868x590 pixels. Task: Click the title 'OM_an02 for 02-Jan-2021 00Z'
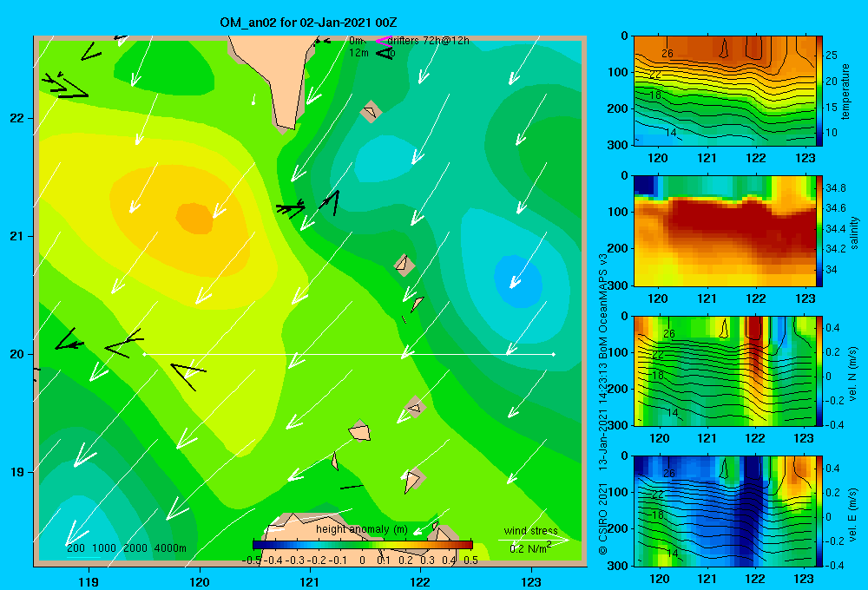click(x=308, y=23)
